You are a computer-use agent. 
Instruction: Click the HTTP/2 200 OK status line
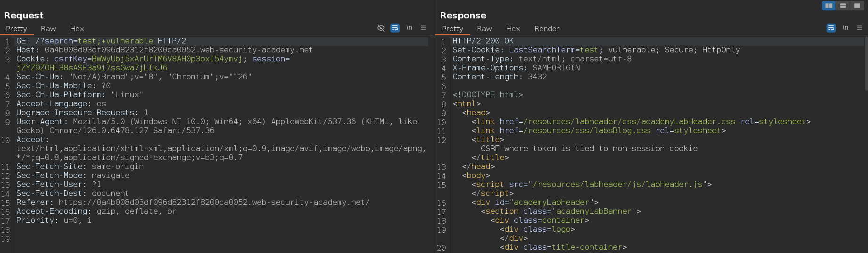(x=483, y=41)
